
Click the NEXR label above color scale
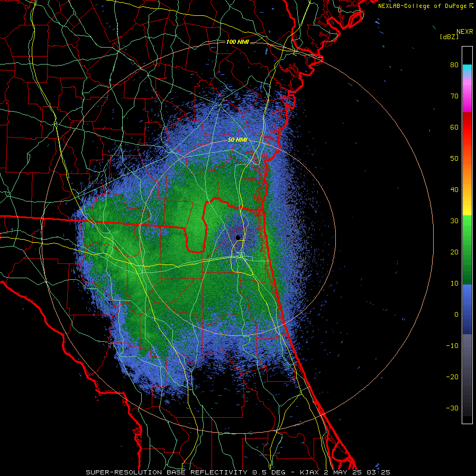click(x=464, y=32)
